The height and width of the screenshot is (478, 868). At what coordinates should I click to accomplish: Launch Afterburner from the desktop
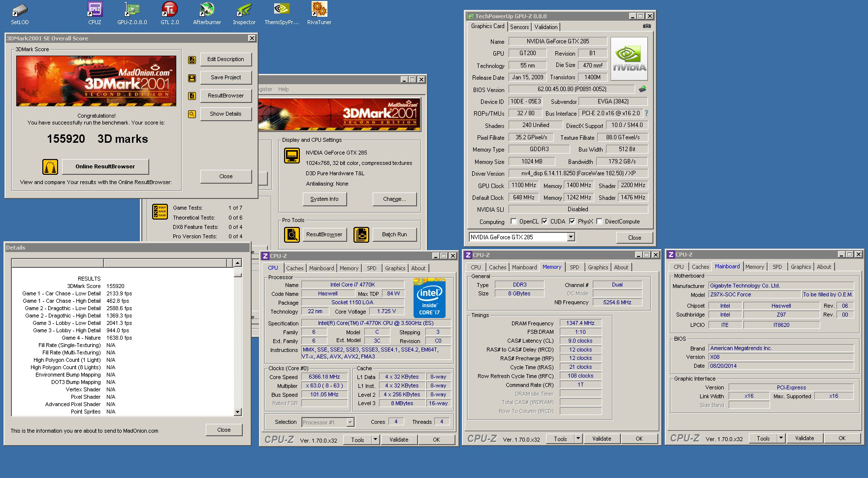click(x=207, y=13)
